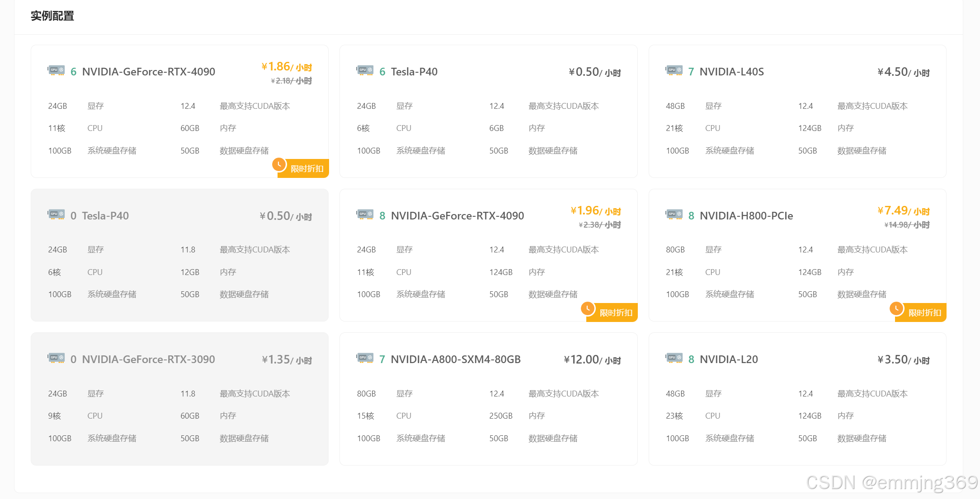
Task: Click GPU icon on 8-card RTX-4090
Action: click(x=365, y=215)
